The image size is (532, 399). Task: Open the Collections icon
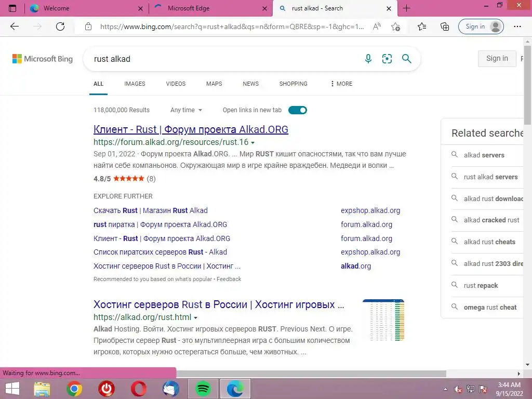(x=445, y=26)
